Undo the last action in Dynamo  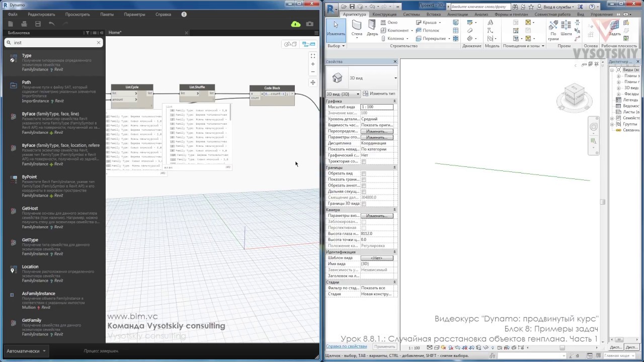click(51, 24)
